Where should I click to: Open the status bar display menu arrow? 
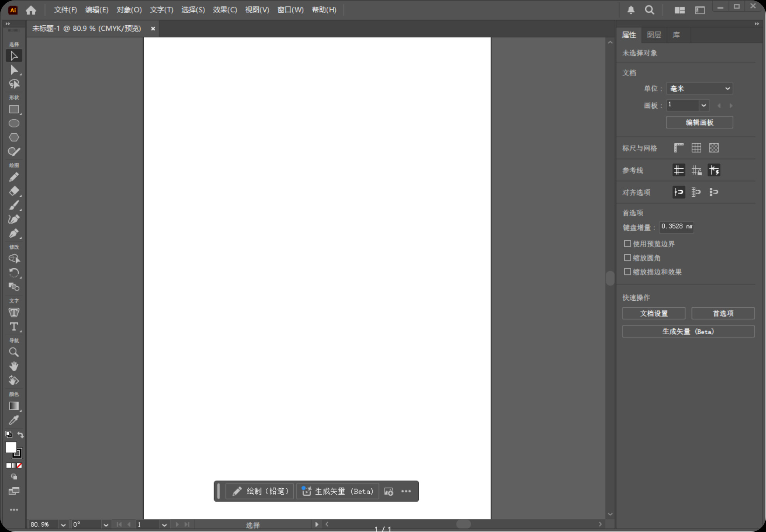[317, 524]
